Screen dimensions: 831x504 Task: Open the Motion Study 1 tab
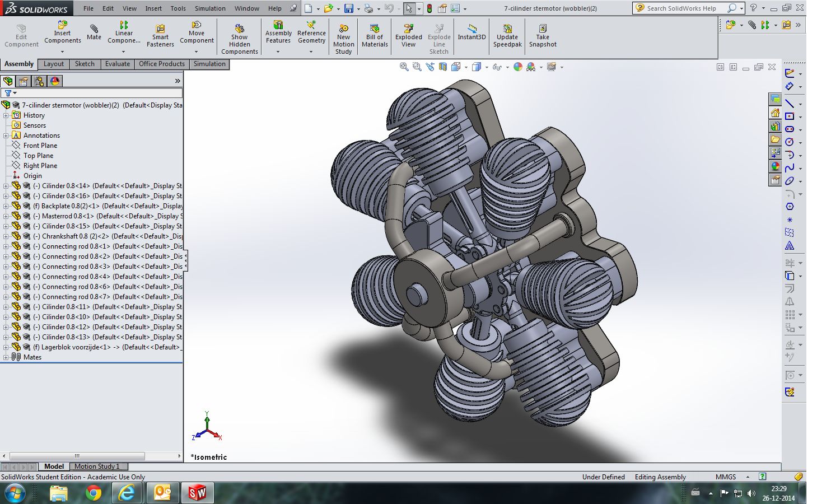[97, 466]
